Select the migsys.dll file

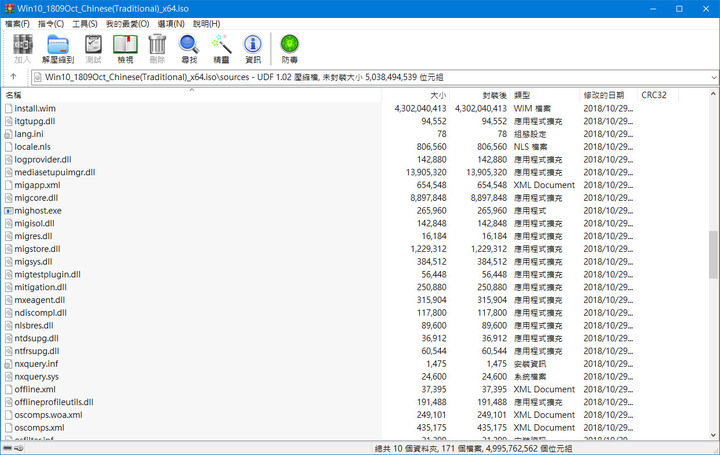[33, 262]
